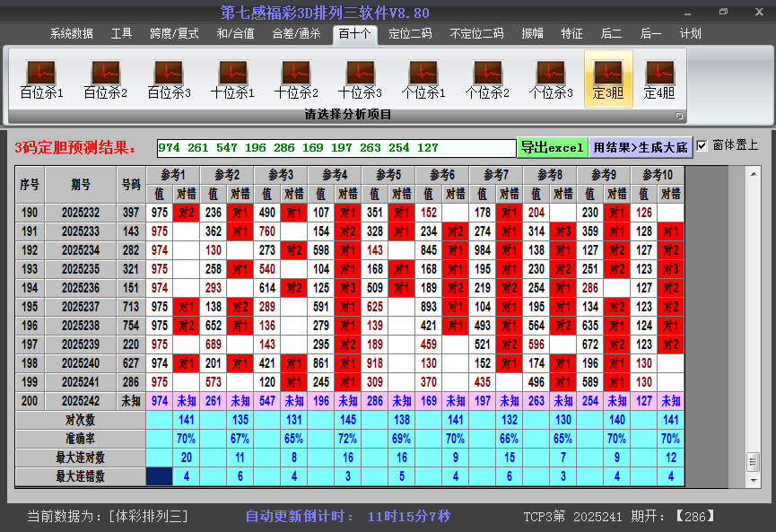
Task: Switch to the 定位二码 tab
Action: point(410,34)
